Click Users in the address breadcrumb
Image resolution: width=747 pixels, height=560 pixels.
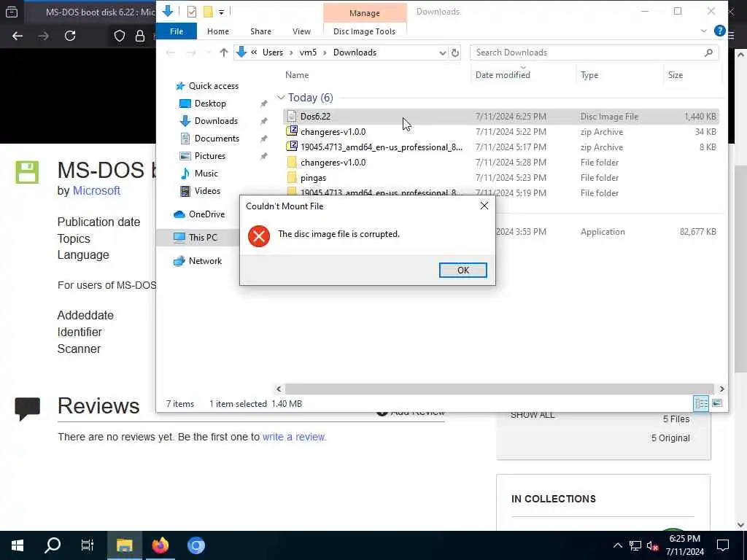273,52
